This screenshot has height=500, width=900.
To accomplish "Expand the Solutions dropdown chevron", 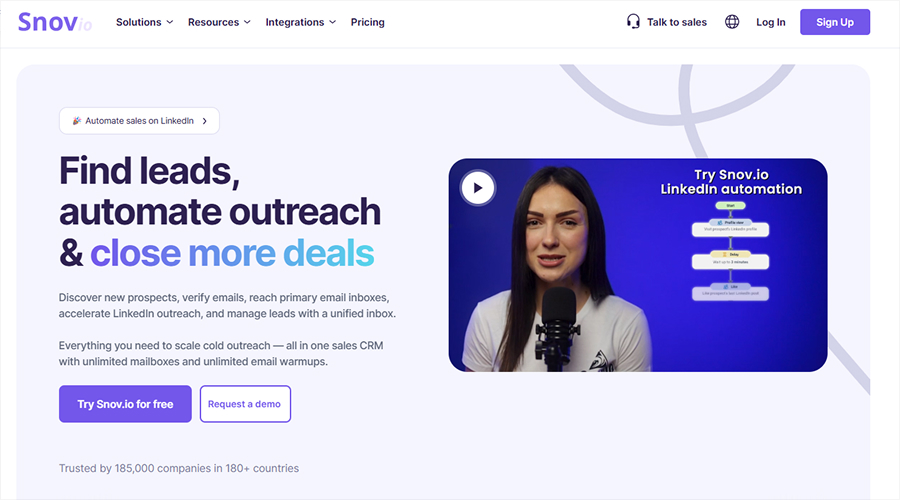I will [170, 22].
